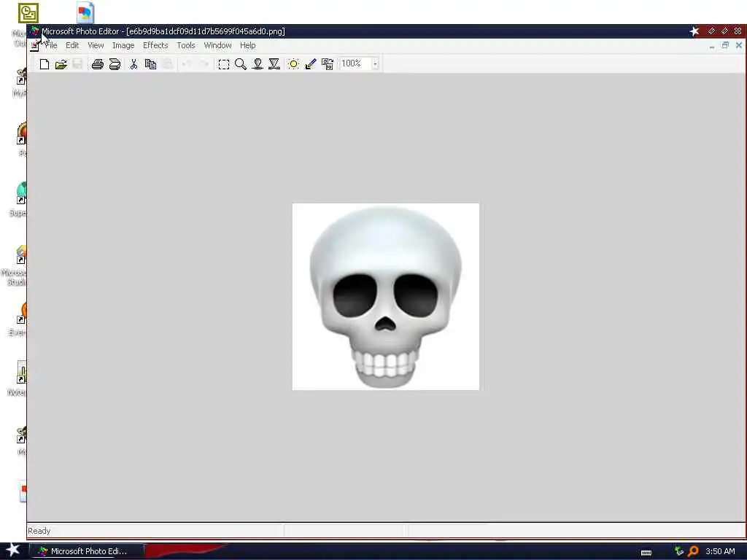Open the Effects menu
Viewport: 747px width, 560px height.
point(155,45)
